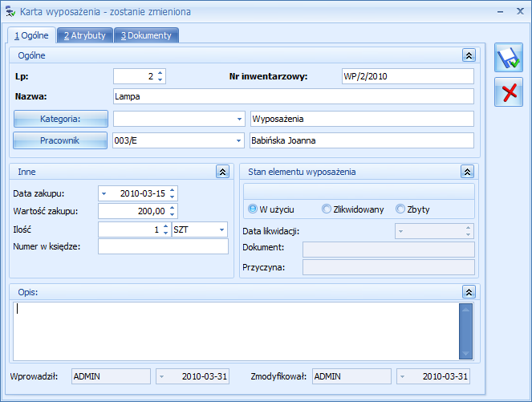Collapse the Inne section
This screenshot has width=532, height=402.
click(x=222, y=172)
